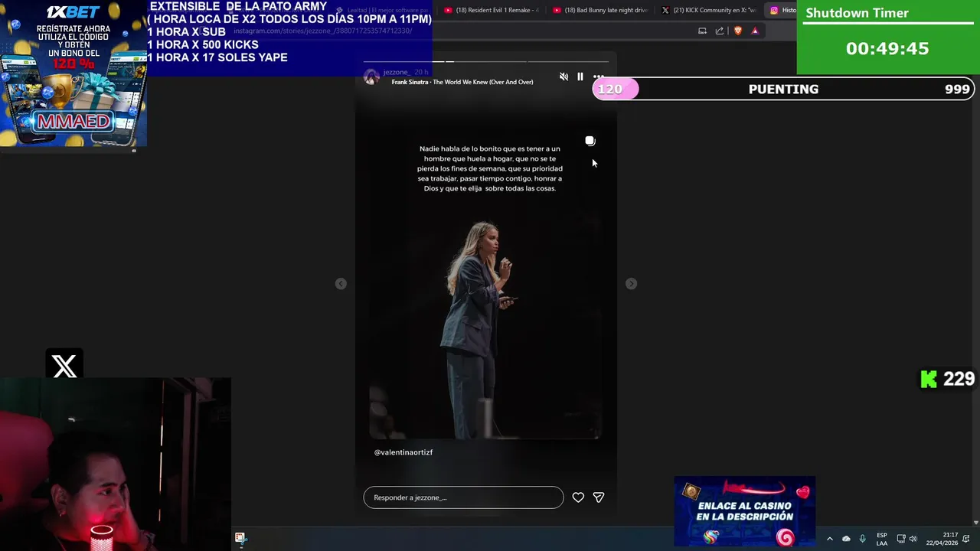This screenshot has height=551, width=980.
Task: Open the jezzone_ profile avatar
Action: [371, 77]
